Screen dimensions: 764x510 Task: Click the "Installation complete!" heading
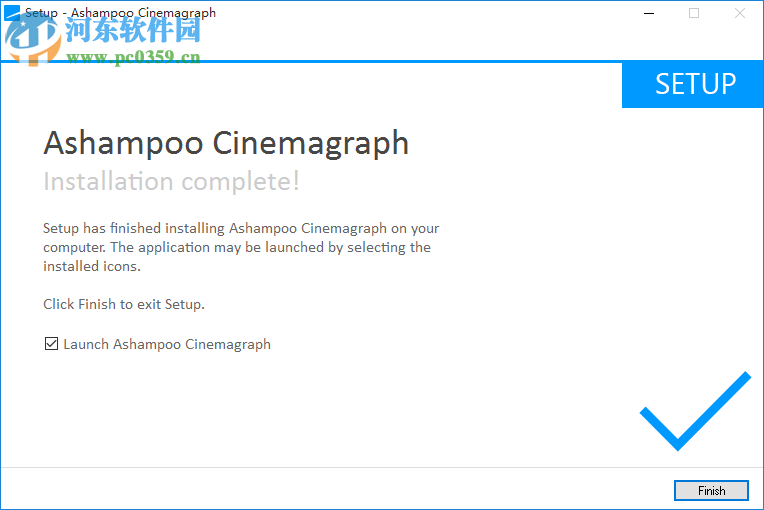coord(172,182)
